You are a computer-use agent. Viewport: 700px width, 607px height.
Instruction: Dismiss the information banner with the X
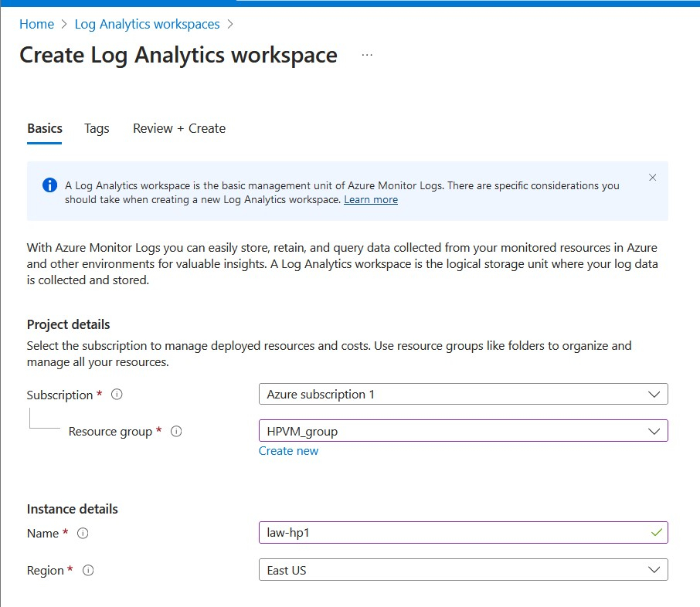(x=653, y=178)
